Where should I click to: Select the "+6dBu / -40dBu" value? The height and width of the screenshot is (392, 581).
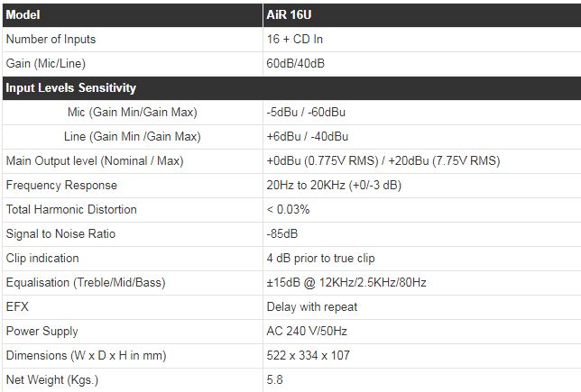coord(308,137)
